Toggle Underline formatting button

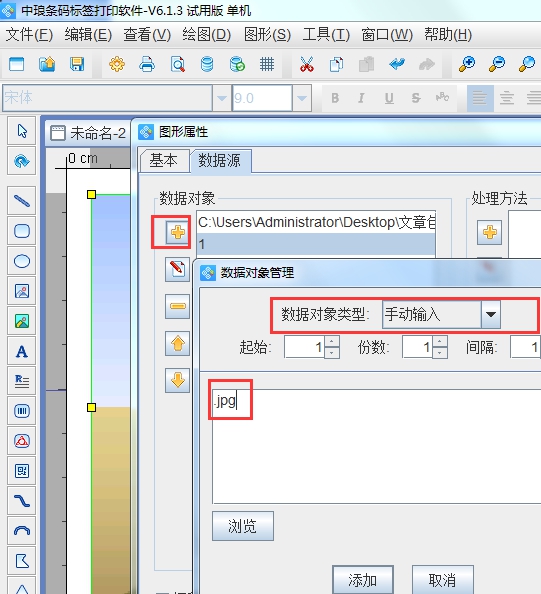click(389, 98)
